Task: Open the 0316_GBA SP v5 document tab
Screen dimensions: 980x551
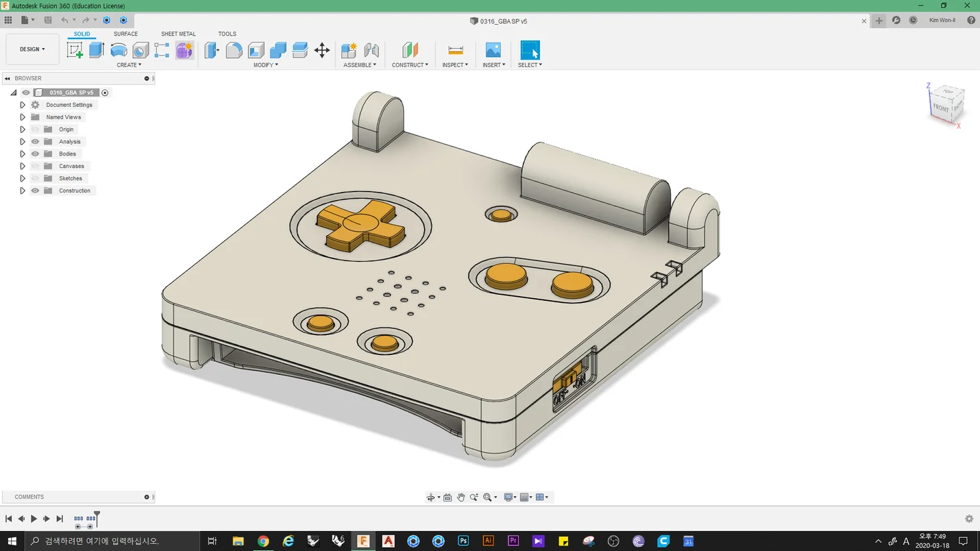Action: pos(498,21)
